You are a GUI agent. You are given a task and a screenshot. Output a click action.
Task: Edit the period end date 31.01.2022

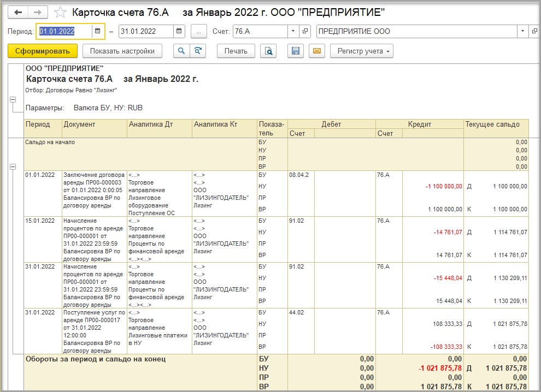point(146,31)
